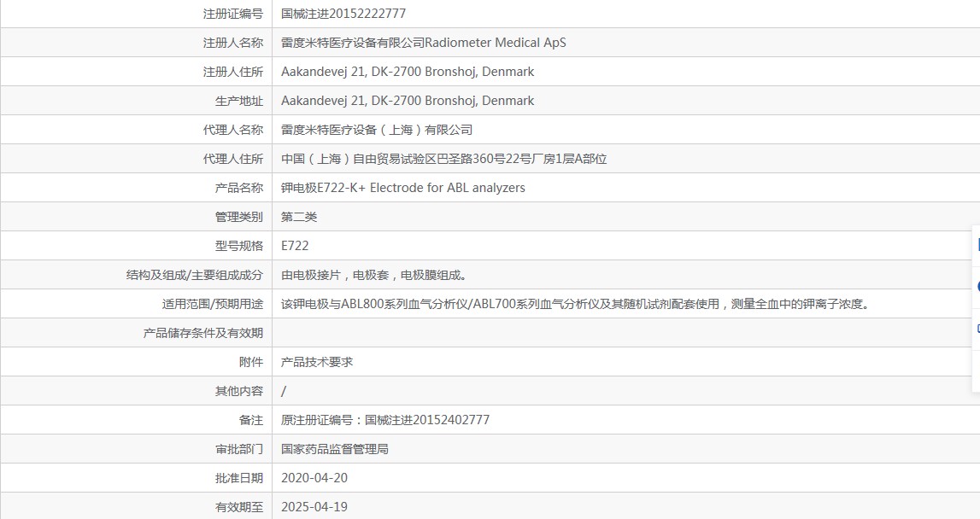Click the 代理人名称 label

click(232, 130)
